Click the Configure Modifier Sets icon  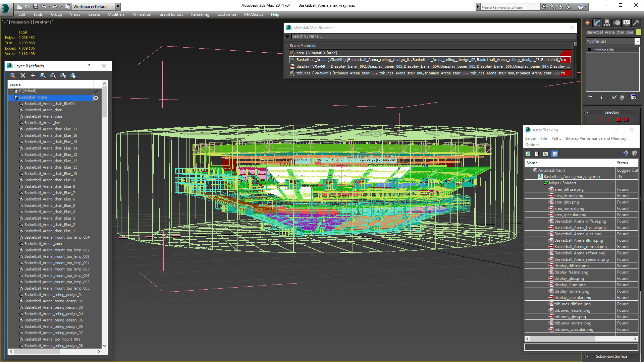634,97
